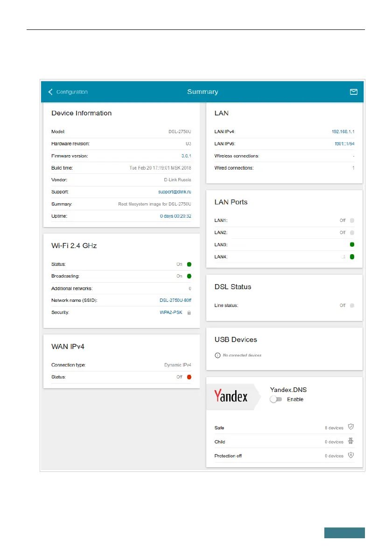Click the Additional networks label

(x=72, y=289)
